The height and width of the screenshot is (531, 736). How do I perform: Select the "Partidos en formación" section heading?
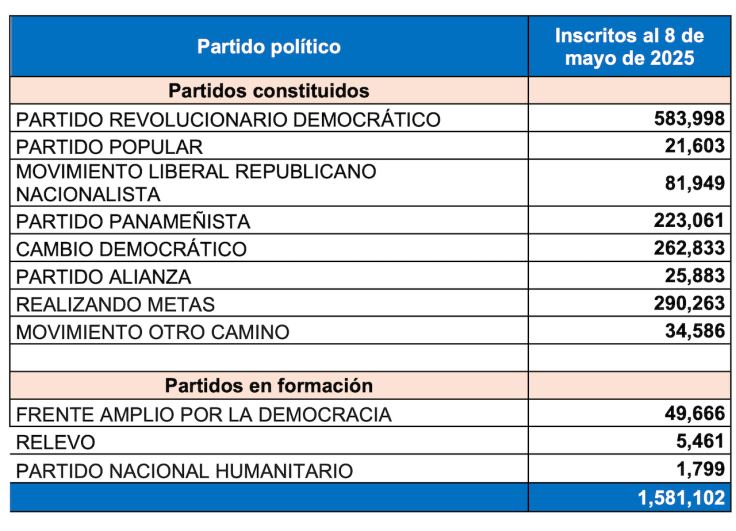(268, 386)
